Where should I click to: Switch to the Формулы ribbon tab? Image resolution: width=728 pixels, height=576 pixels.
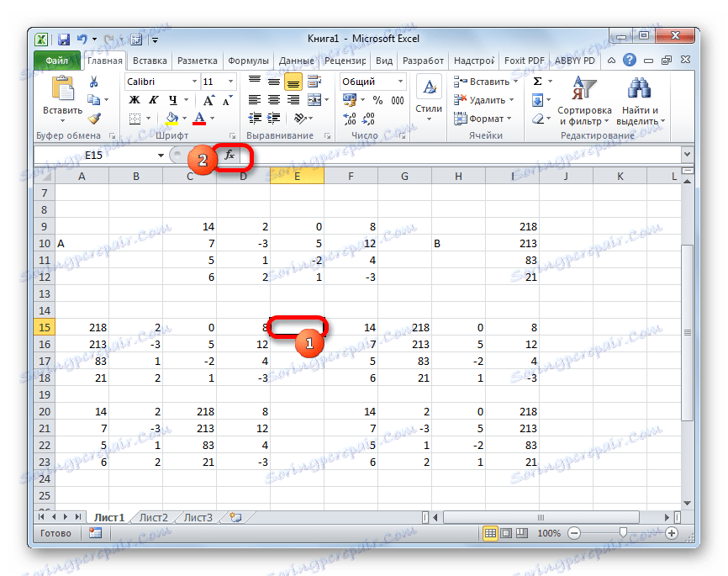pyautogui.click(x=248, y=61)
